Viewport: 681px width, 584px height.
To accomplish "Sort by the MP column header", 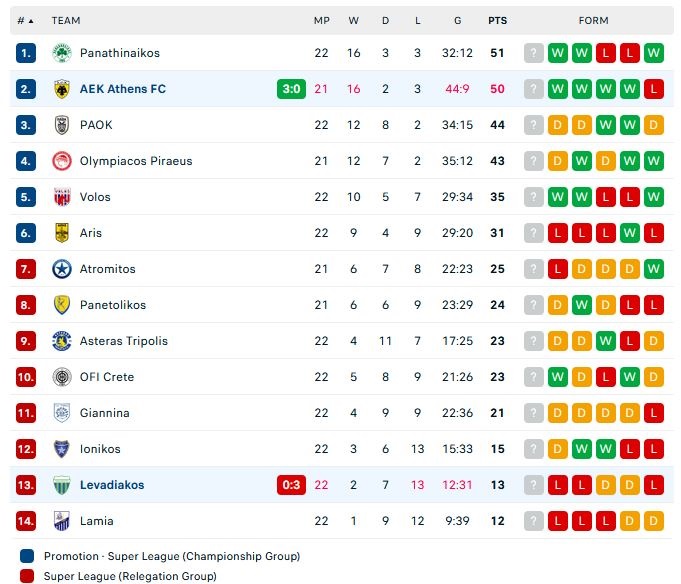I will (x=321, y=20).
